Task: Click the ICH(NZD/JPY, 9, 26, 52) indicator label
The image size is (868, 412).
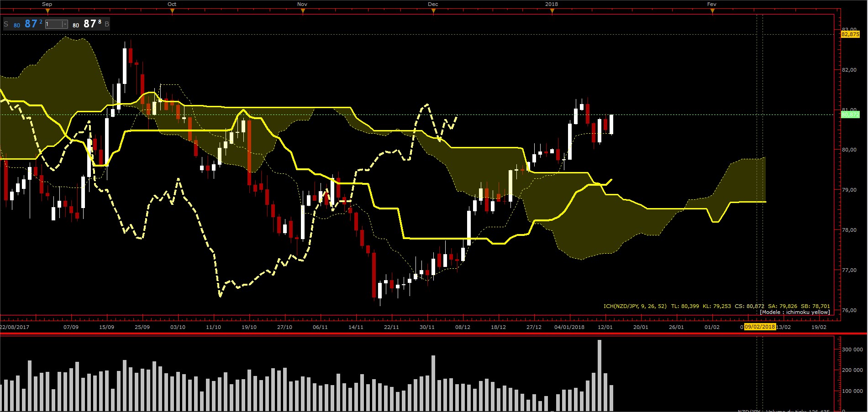Action: (x=635, y=306)
